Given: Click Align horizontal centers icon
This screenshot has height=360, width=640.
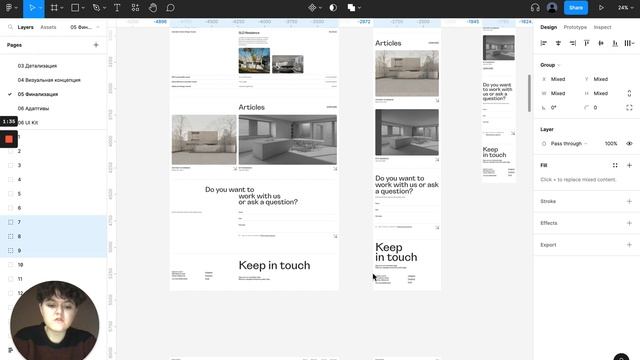Looking at the screenshot, I should coord(558,43).
